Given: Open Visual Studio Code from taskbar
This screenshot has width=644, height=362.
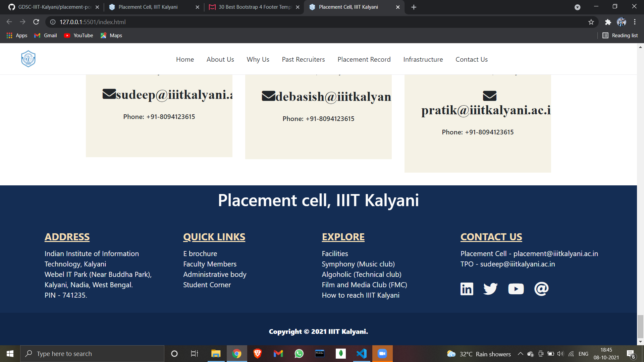Looking at the screenshot, I should pyautogui.click(x=361, y=354).
